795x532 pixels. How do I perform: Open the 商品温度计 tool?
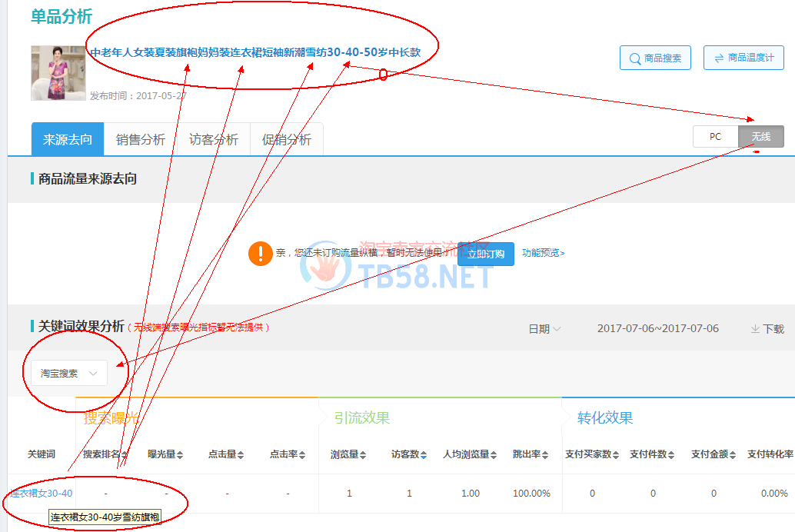point(743,58)
